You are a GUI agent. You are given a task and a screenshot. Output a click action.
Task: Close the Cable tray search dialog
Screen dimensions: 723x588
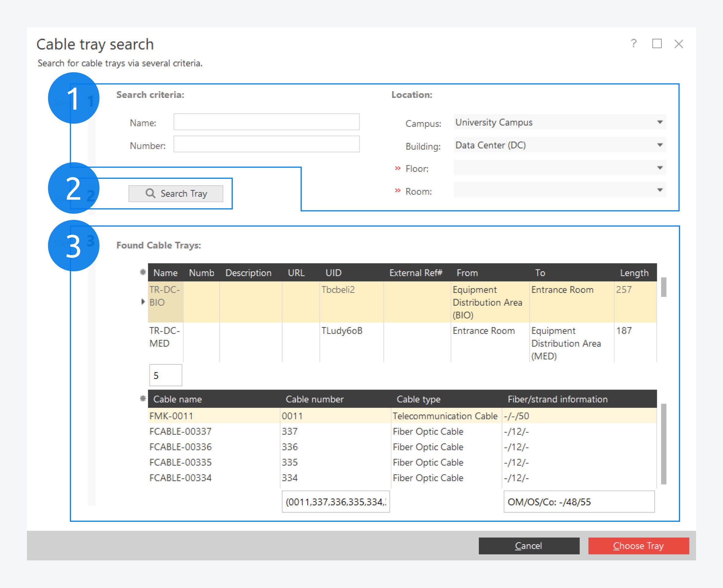point(679,44)
